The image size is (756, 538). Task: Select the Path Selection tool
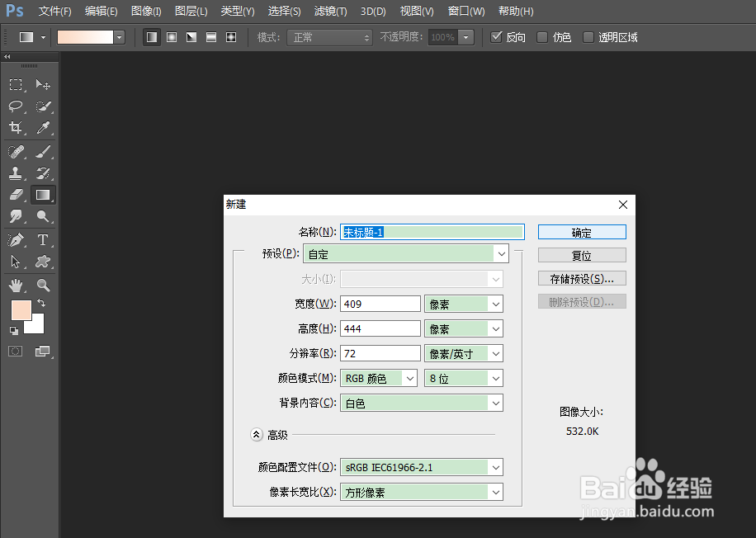tap(16, 262)
